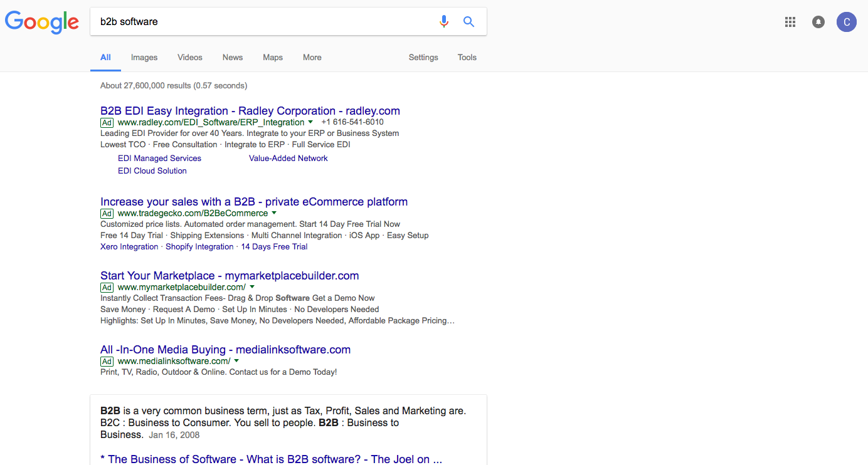
Task: Expand dropdown arrow beside mymarketplacebuilder.com URL
Action: (x=252, y=287)
